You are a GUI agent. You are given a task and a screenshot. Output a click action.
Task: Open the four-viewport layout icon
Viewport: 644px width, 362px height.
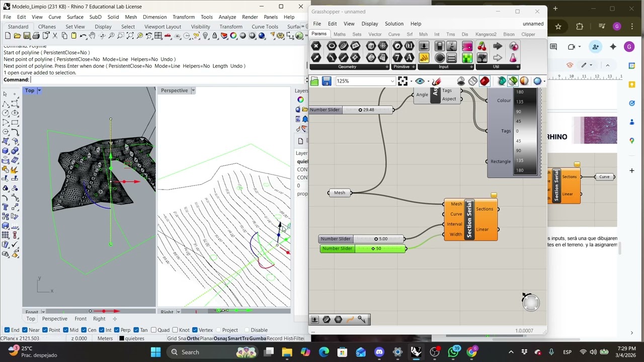[158, 36]
